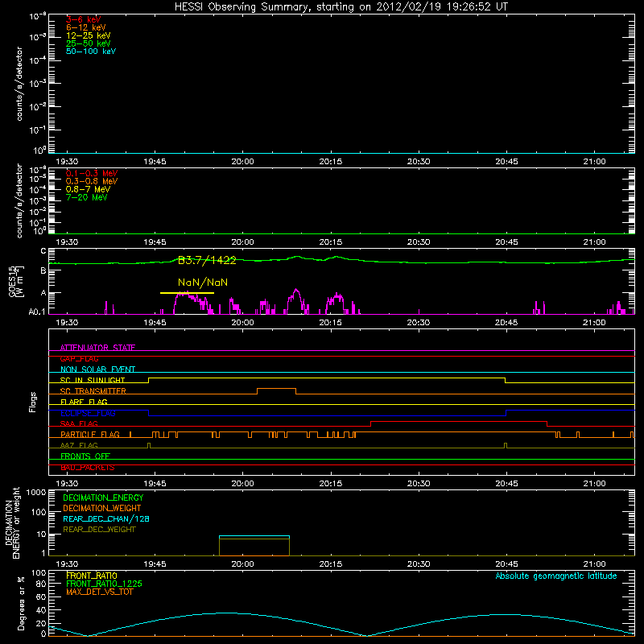The width and height of the screenshot is (644, 644).
Task: Click the FRONT_RATIO legend label
Action: 92,576
